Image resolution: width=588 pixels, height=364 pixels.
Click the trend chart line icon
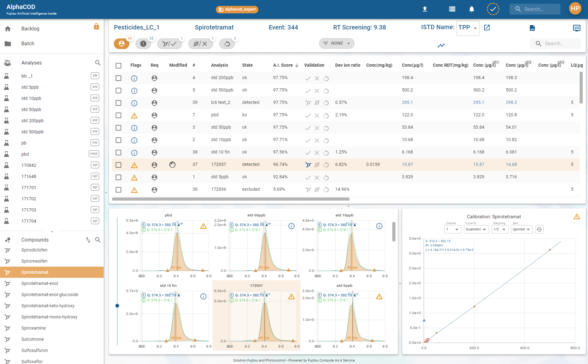[441, 46]
